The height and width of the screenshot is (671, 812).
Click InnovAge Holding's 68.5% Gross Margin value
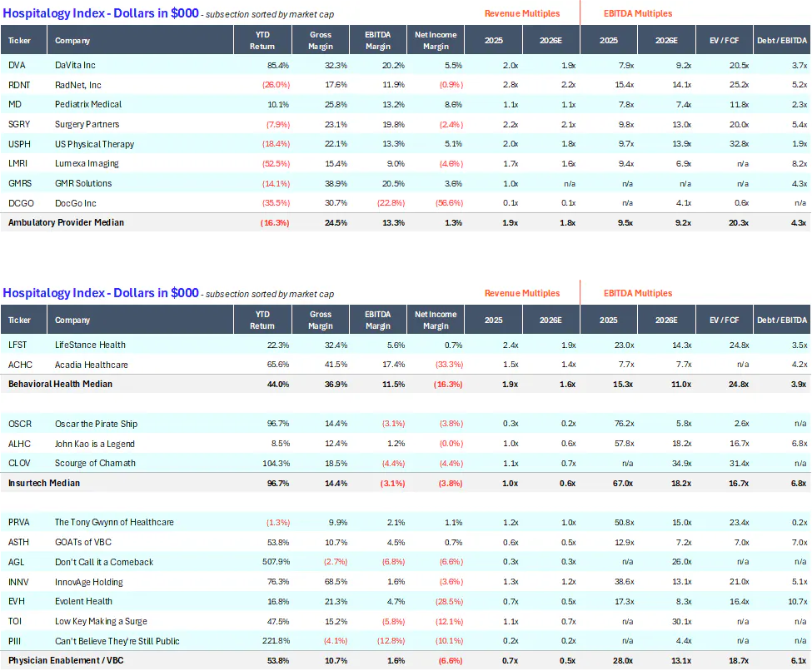click(x=336, y=582)
